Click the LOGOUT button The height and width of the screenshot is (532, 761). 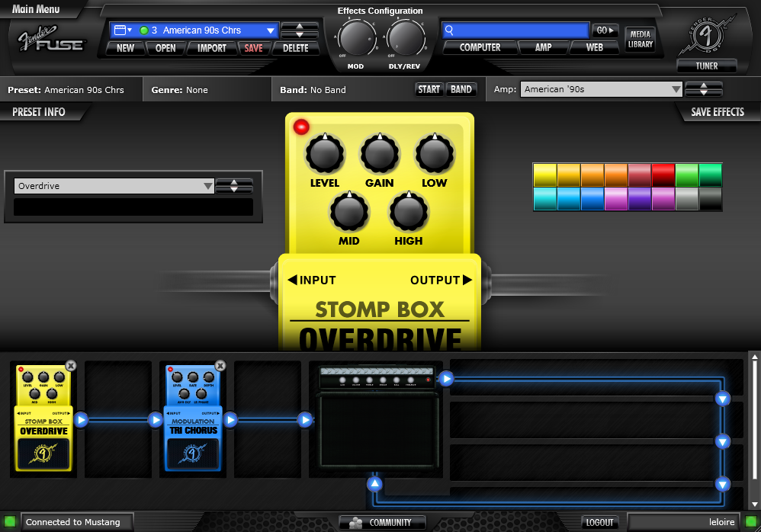coord(599,522)
